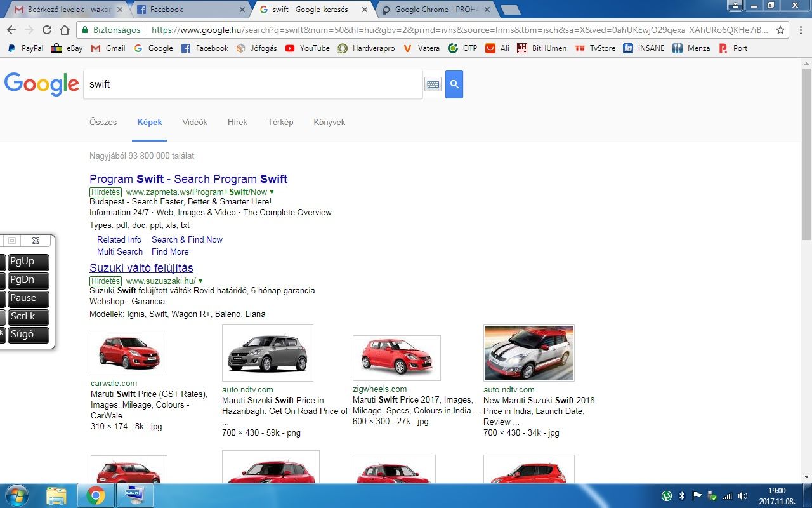Reload the current page
Viewport: 812px width, 508px height.
(46, 30)
